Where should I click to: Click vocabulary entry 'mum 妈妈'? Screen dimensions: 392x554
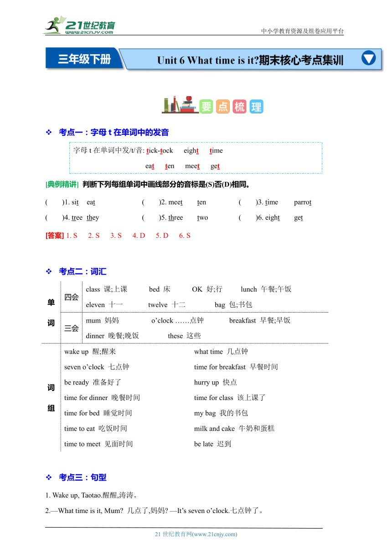102,320
